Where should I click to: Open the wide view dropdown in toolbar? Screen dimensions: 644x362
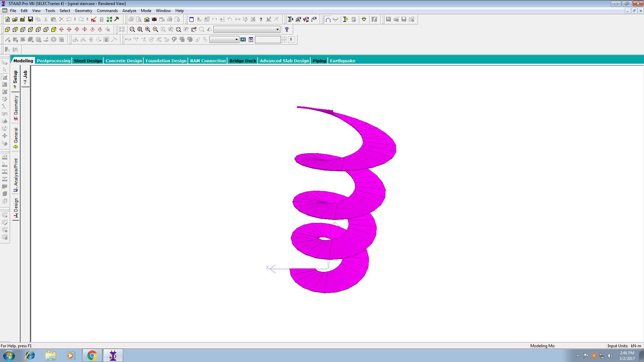pos(247,29)
